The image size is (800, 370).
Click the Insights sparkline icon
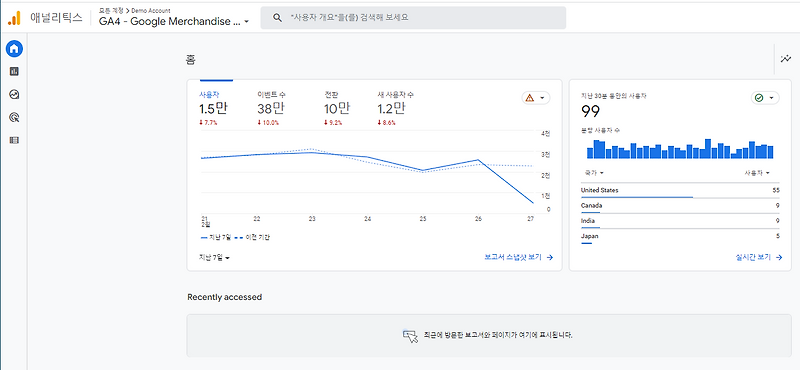point(786,59)
